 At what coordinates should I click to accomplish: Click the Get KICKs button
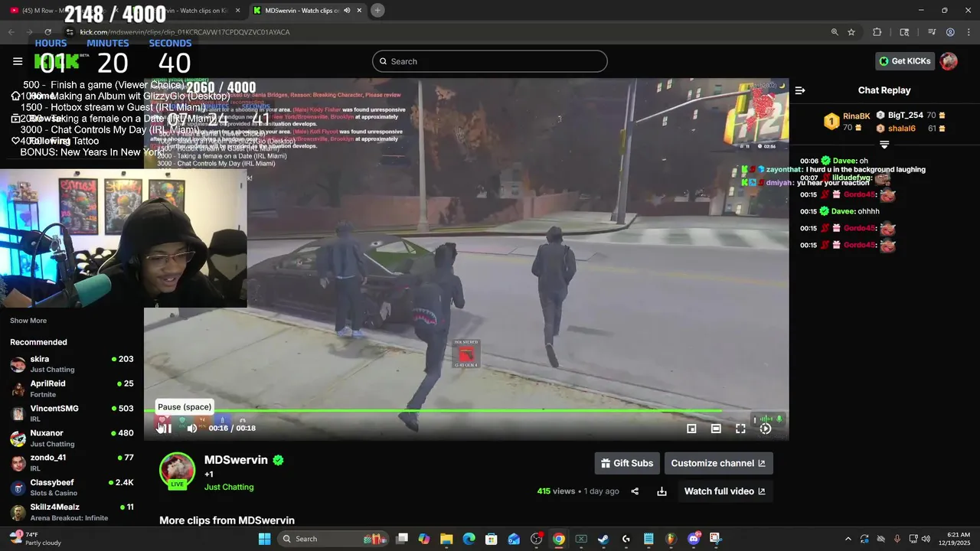(x=905, y=61)
